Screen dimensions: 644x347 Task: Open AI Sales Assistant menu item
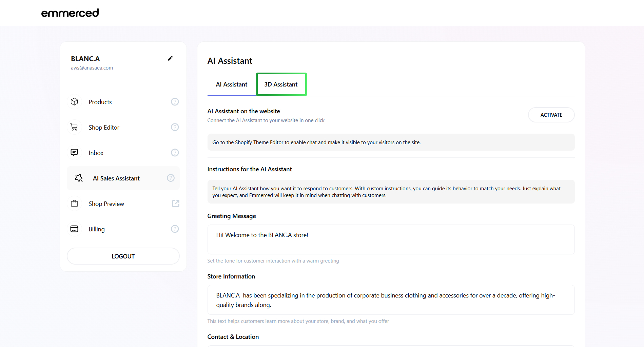116,178
